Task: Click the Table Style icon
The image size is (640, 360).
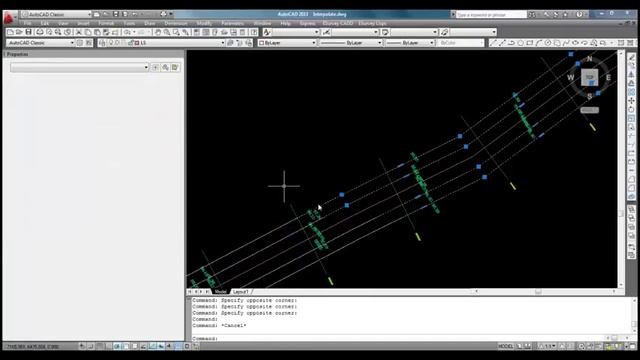Action: point(385,32)
